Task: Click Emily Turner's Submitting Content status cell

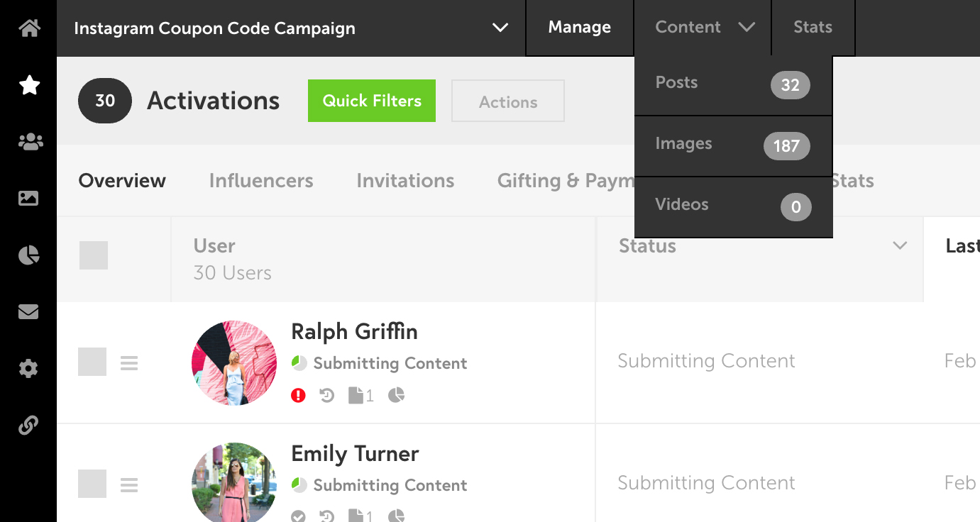Action: point(706,483)
